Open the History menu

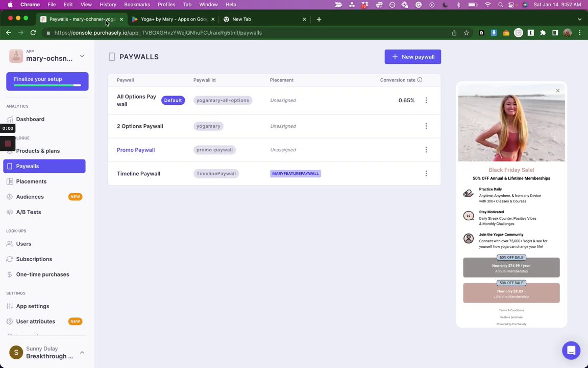coord(108,5)
